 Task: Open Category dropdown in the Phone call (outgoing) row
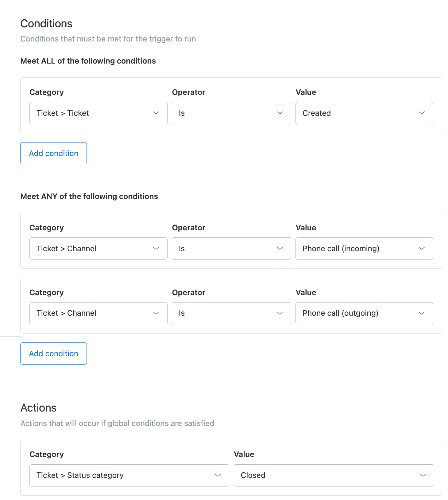98,313
